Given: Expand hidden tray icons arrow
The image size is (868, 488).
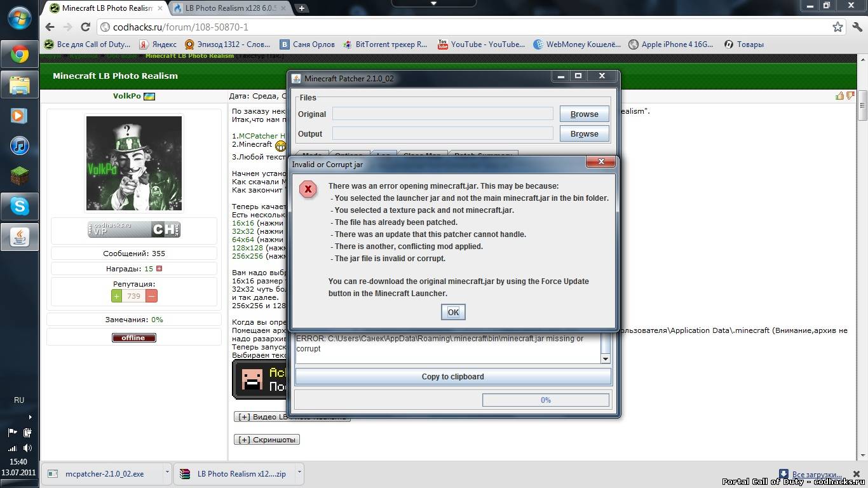Looking at the screenshot, I should point(30,417).
